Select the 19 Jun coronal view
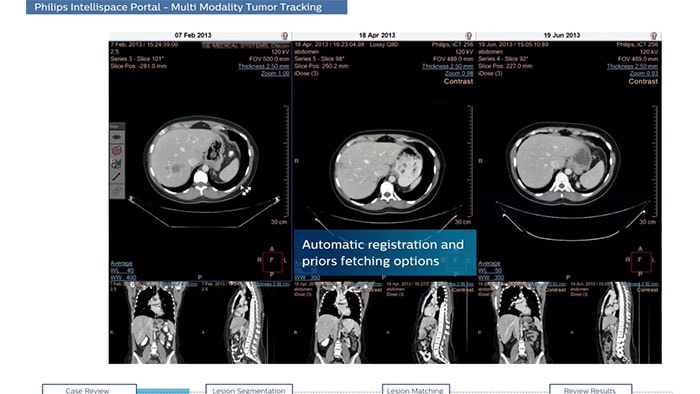The width and height of the screenshot is (700, 394). pos(522,323)
